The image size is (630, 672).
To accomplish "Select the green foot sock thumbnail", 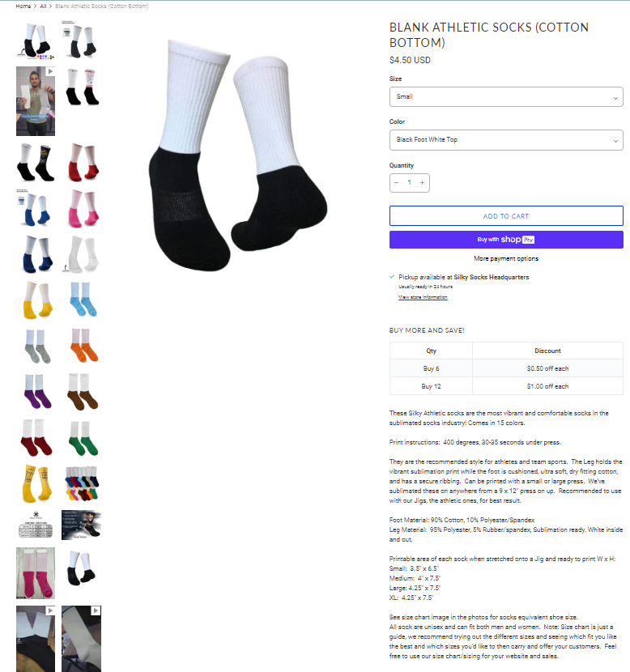I will [82, 438].
